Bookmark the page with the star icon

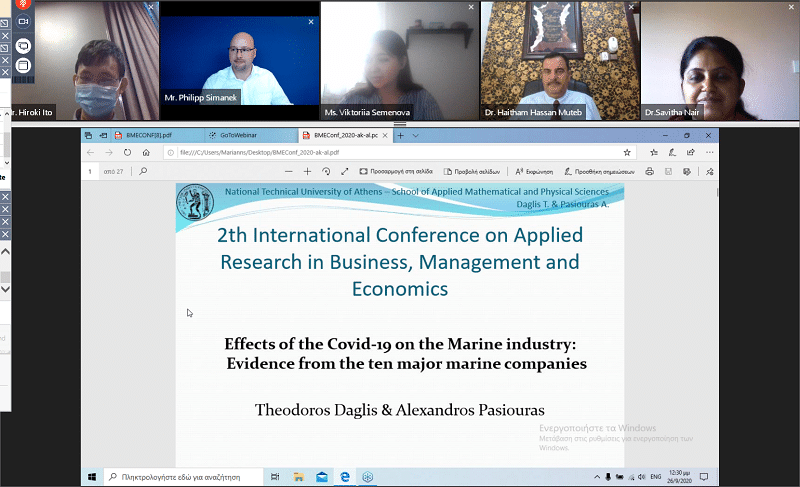627,153
